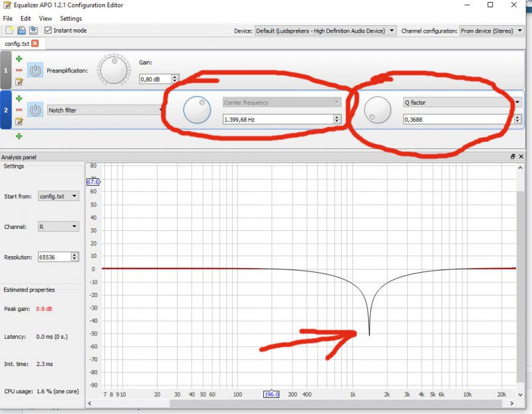Close the Analysis panel
The width and height of the screenshot is (532, 414).
tap(521, 156)
